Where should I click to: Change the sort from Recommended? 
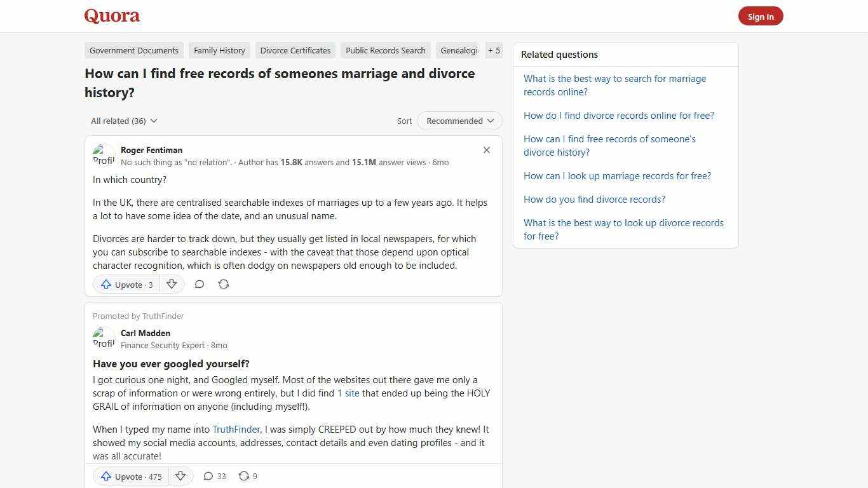click(x=459, y=121)
